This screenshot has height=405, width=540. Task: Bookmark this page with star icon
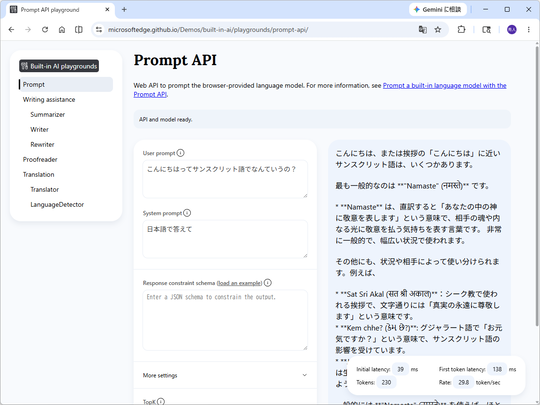(x=438, y=30)
